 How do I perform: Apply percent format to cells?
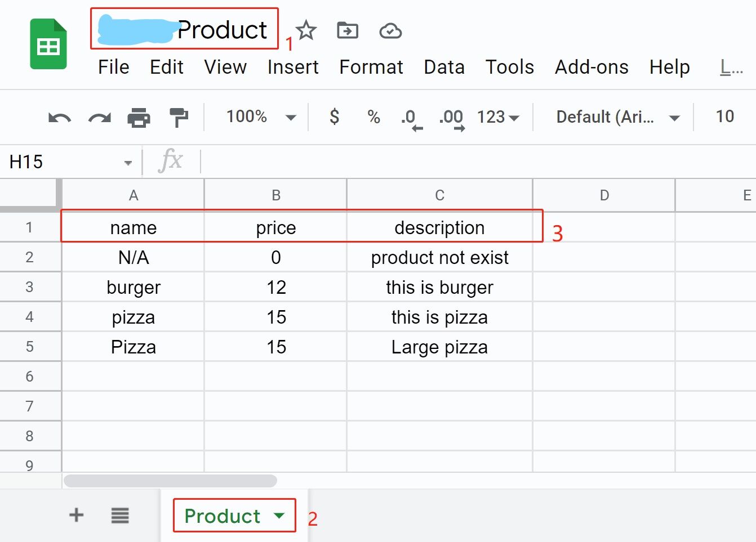coord(373,117)
